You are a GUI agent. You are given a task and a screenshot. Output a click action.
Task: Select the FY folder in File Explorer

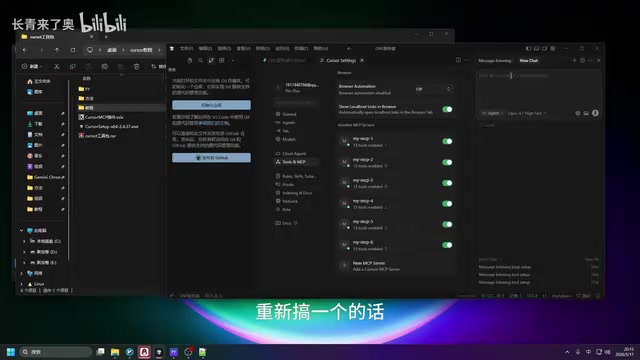coord(84,89)
